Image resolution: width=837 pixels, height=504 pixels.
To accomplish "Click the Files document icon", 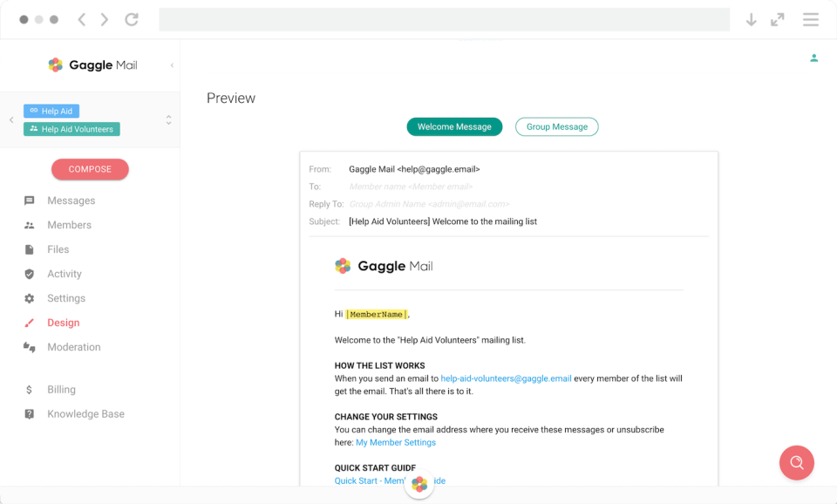I will pos(30,249).
